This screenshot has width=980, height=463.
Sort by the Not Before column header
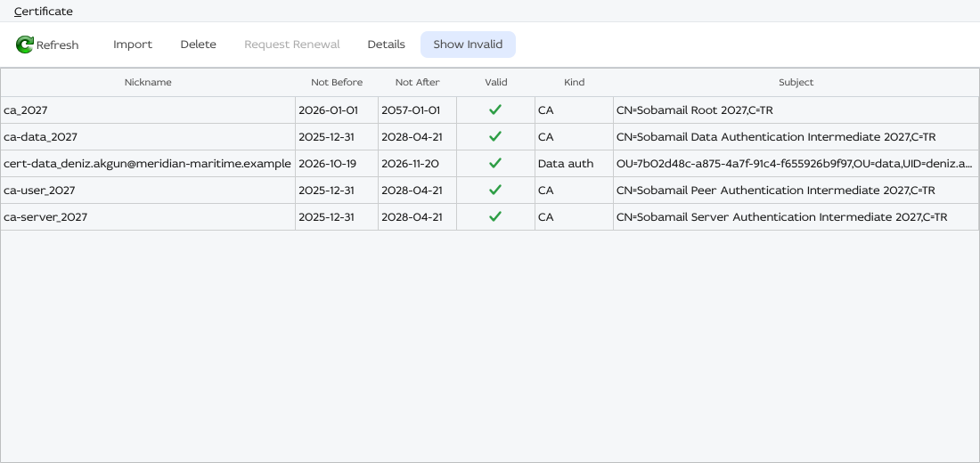point(337,83)
